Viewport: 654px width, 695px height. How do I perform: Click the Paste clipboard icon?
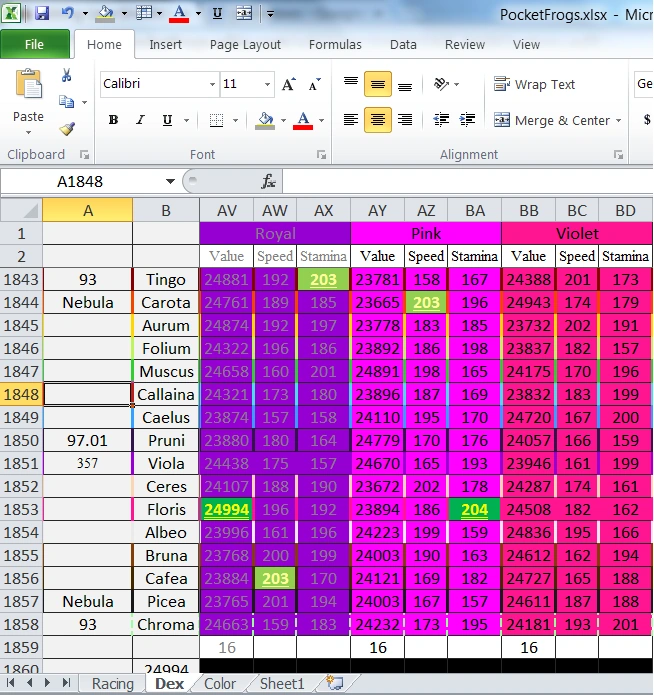point(28,83)
